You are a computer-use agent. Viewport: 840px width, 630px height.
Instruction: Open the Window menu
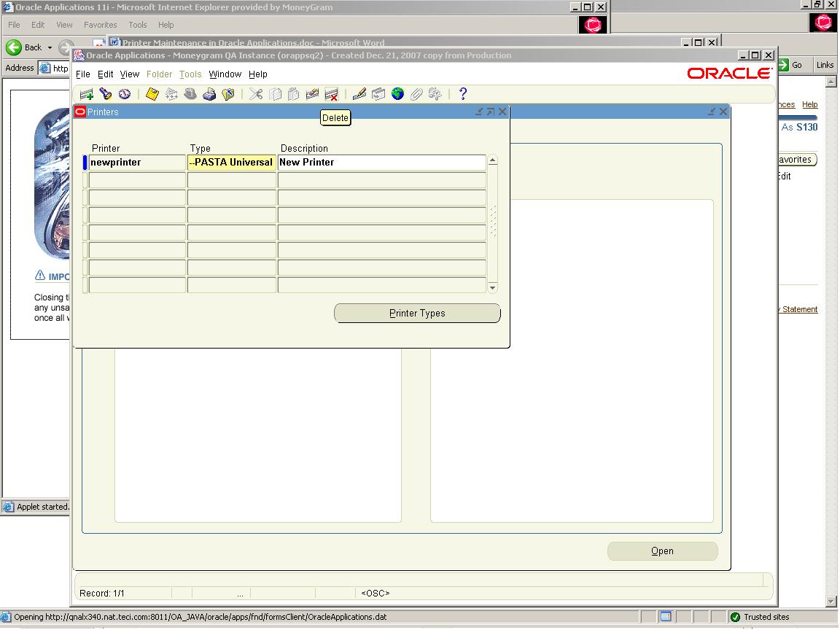(225, 74)
